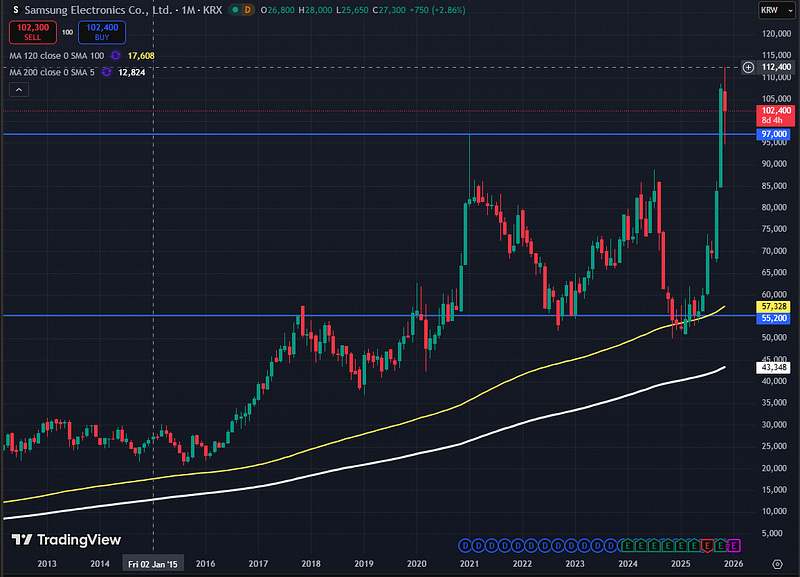
Task: Click the red E earnings marker
Action: (707, 546)
